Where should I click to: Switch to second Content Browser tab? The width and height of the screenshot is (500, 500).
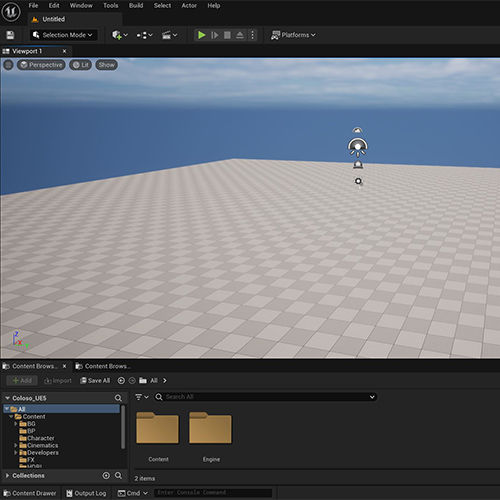pos(103,366)
